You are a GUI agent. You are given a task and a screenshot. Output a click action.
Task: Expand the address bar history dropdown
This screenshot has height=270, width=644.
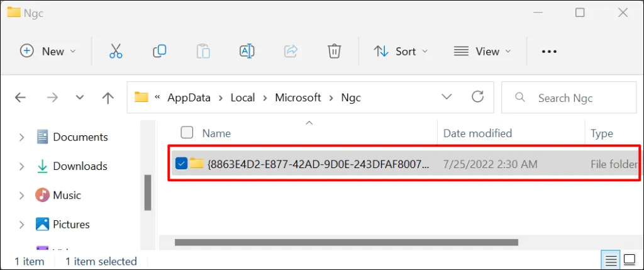click(x=447, y=97)
